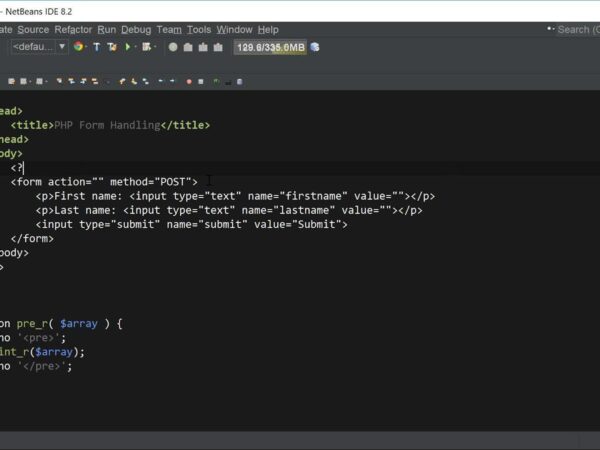Image resolution: width=600 pixels, height=450 pixels.
Task: Run the project with the green arrow
Action: click(x=128, y=47)
